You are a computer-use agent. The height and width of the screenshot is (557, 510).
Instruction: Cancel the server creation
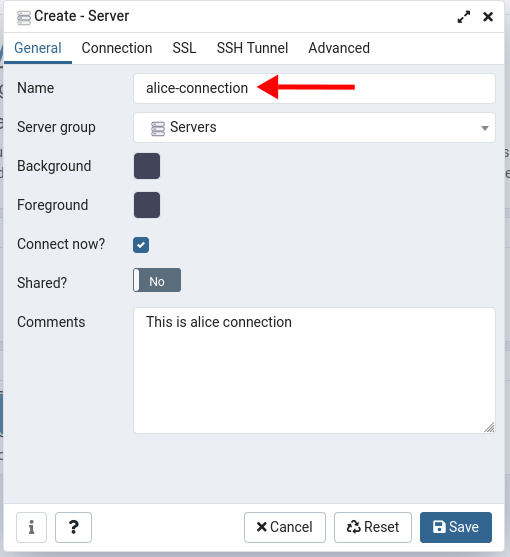click(x=284, y=527)
